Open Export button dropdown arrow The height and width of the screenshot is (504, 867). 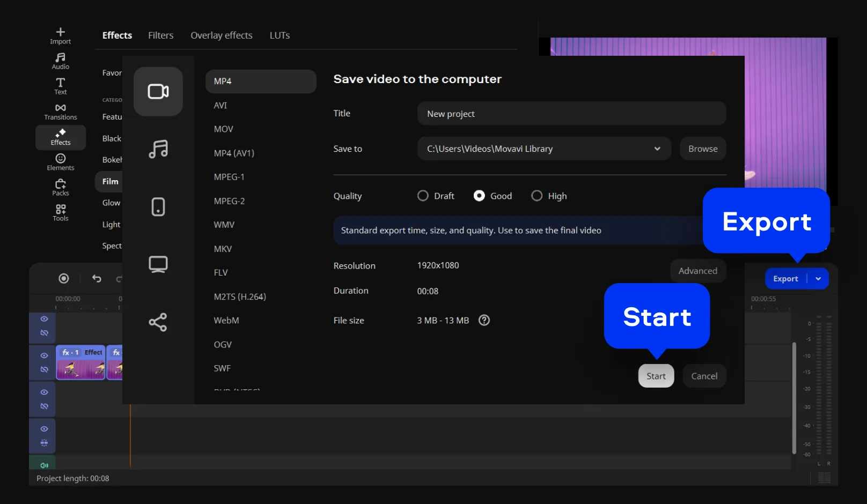(x=818, y=279)
